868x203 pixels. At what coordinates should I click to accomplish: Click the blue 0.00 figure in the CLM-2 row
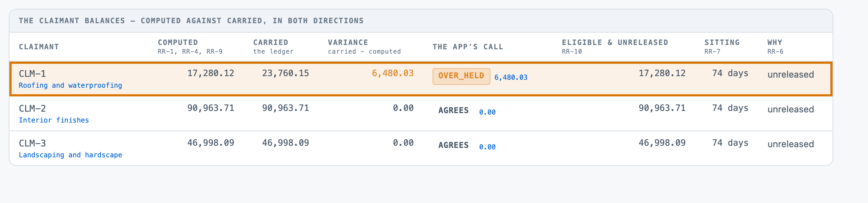(x=487, y=112)
